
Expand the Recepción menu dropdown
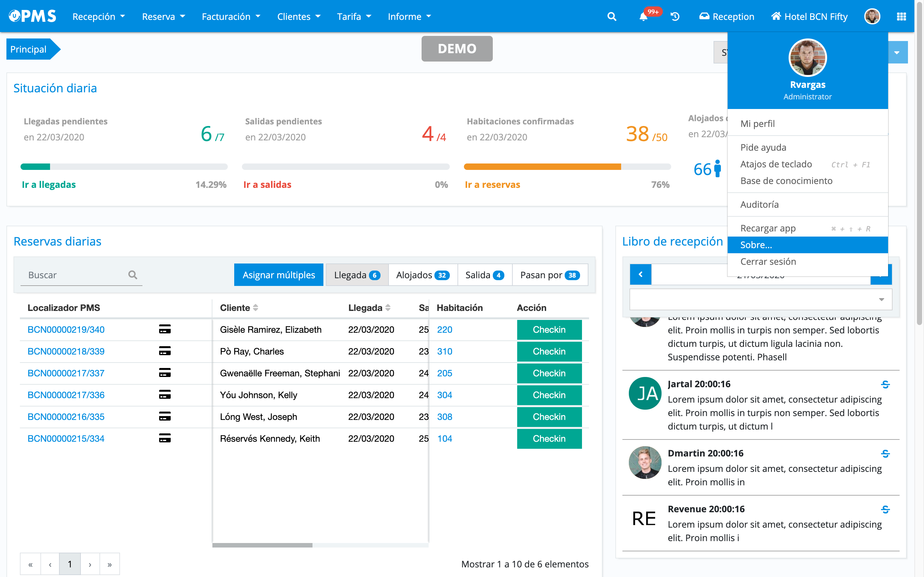(98, 17)
